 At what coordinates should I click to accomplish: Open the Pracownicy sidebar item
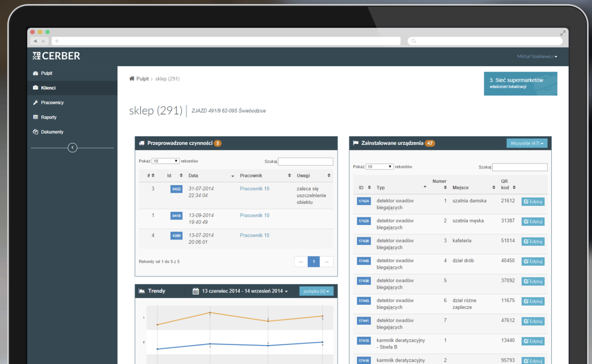click(72, 102)
